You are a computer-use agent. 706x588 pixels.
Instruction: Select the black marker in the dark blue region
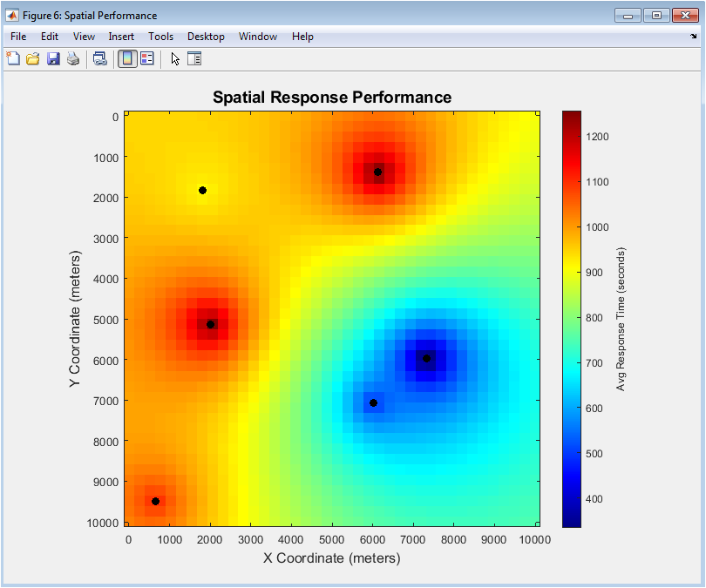tap(427, 358)
